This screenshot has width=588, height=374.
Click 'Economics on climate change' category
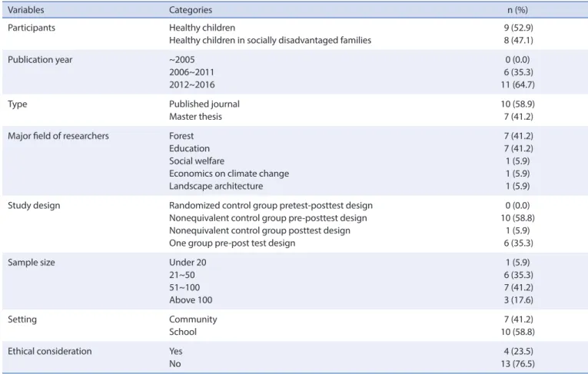[229, 174]
